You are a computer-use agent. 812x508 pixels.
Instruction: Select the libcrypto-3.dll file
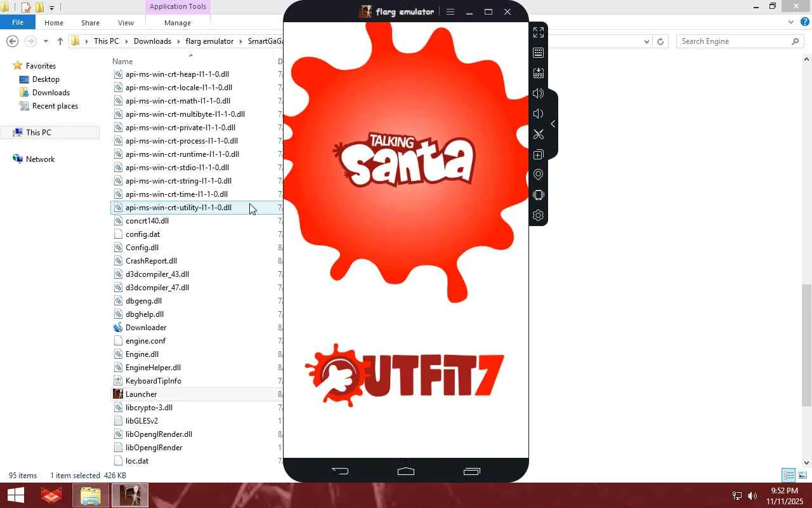(x=149, y=408)
